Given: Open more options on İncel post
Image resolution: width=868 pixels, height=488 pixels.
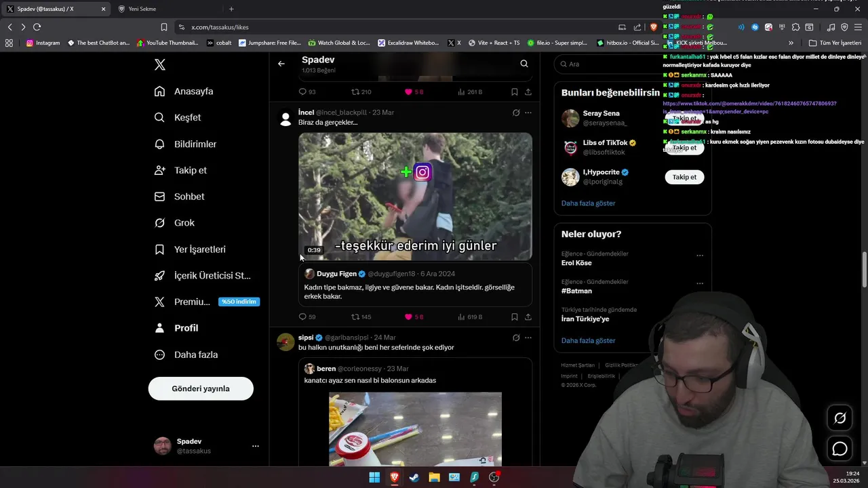Looking at the screenshot, I should (x=528, y=113).
